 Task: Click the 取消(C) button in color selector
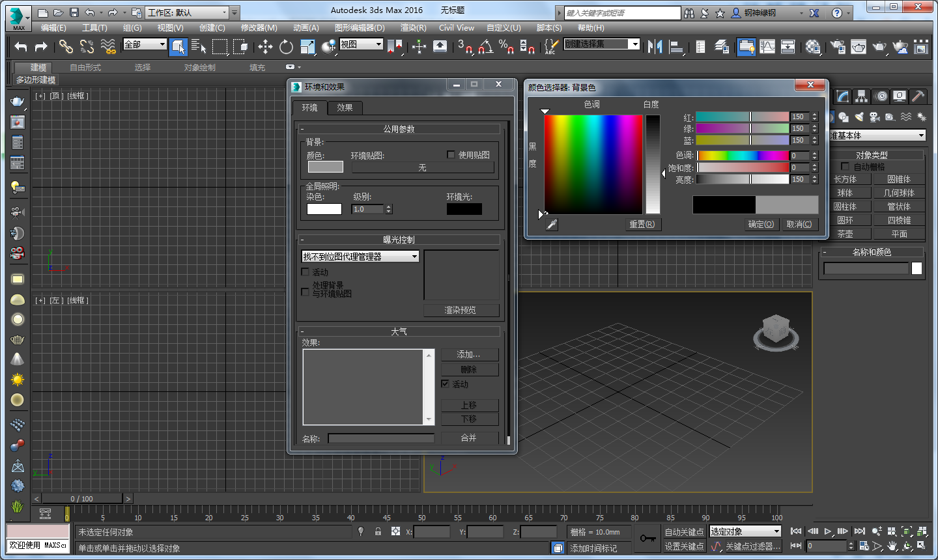click(799, 224)
